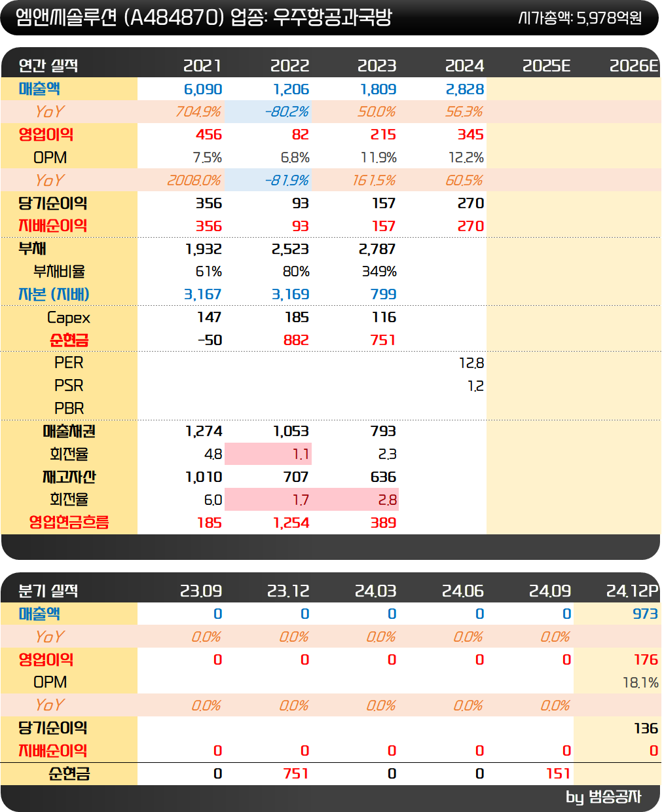
Task: Select the OPM value 11.9%
Action: tap(378, 158)
